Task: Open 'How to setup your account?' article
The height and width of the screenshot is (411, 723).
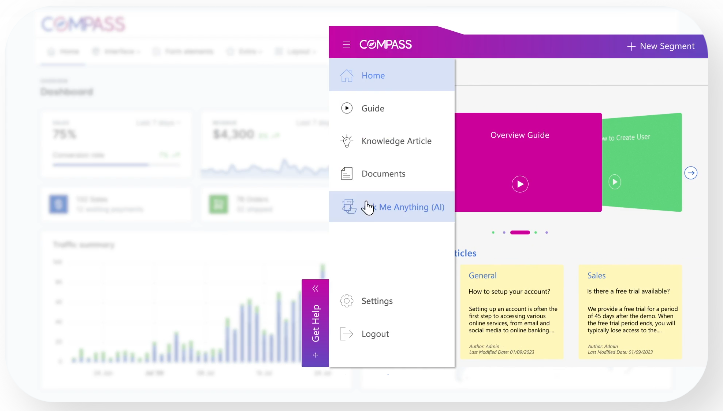Action: (509, 292)
